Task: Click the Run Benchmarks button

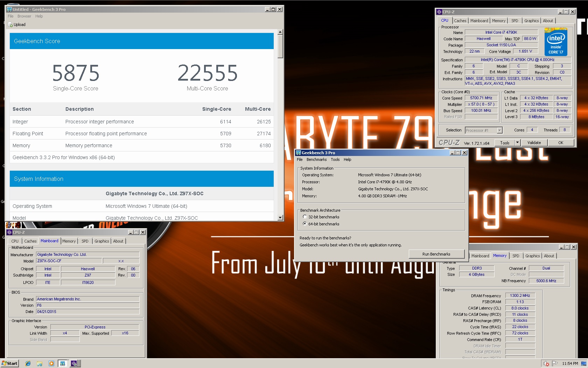Action: (x=436, y=254)
